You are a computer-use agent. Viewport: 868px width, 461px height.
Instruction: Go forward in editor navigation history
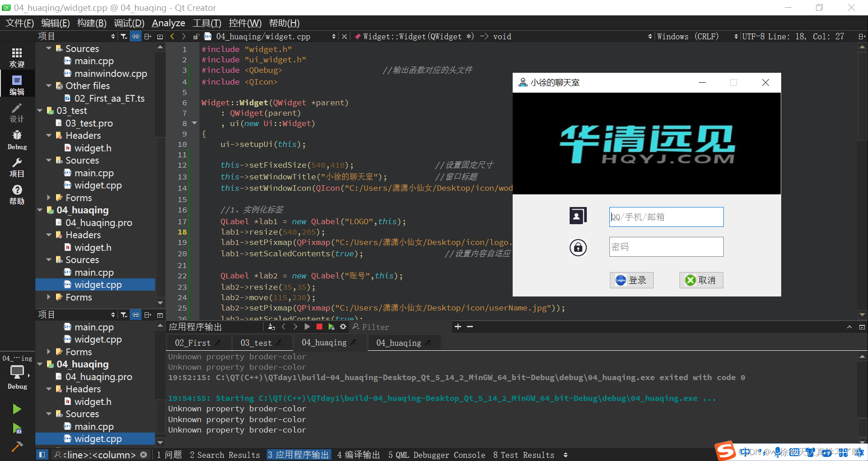[x=184, y=36]
